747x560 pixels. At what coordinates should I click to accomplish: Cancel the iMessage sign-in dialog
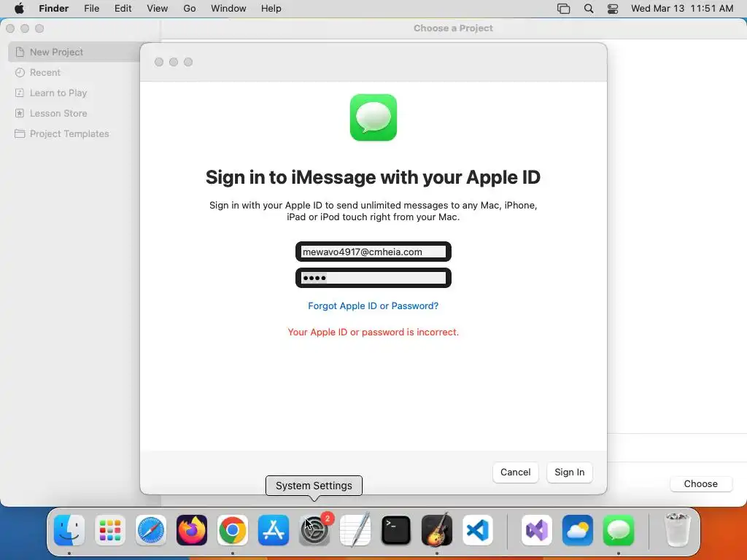[x=516, y=472]
